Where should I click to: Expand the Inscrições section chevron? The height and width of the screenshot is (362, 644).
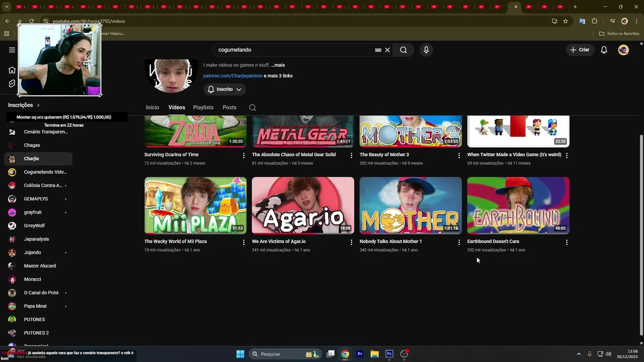(x=38, y=105)
